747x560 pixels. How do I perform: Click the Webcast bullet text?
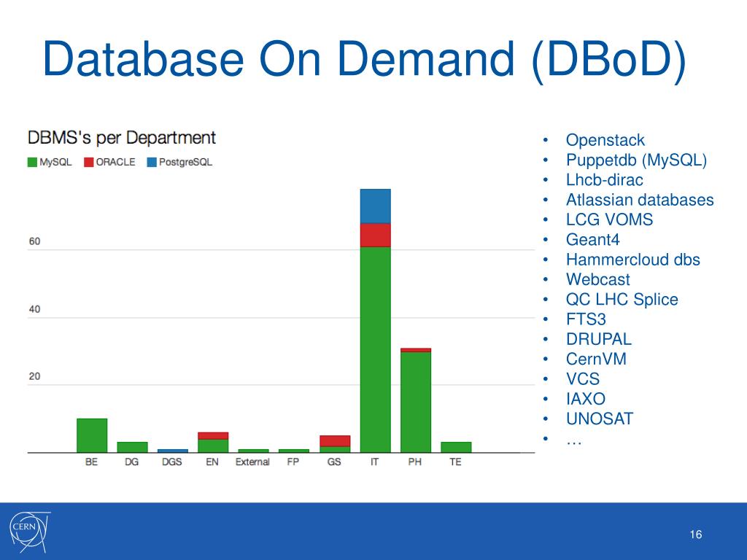coord(598,279)
